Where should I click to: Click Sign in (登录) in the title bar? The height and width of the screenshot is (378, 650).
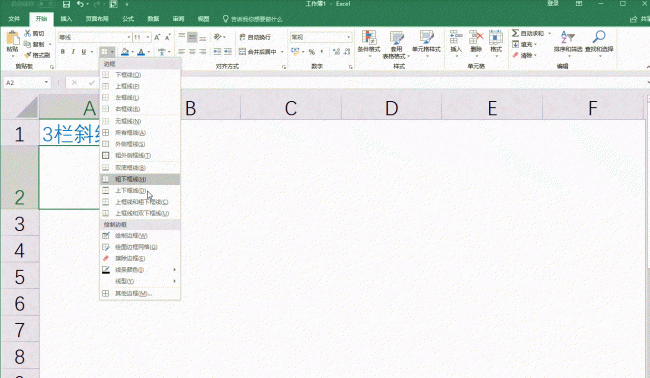coord(553,4)
